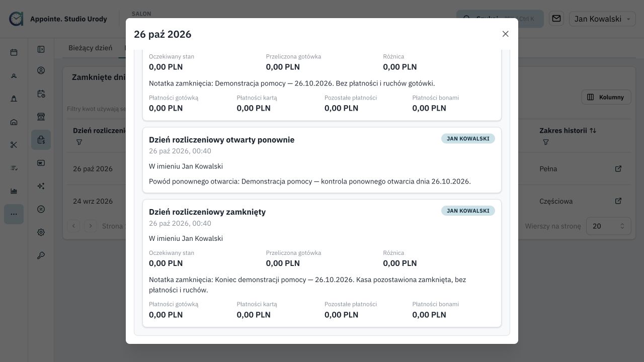The image size is (644, 362).
Task: Open the bar chart reports icon
Action: [14, 191]
